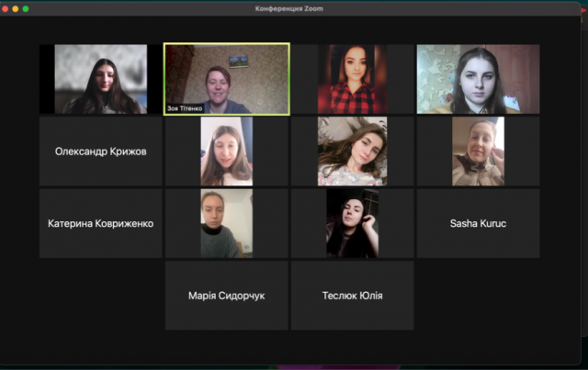Select the participant wearing a beige jacket
The height and width of the screenshot is (370, 588).
pos(478,151)
